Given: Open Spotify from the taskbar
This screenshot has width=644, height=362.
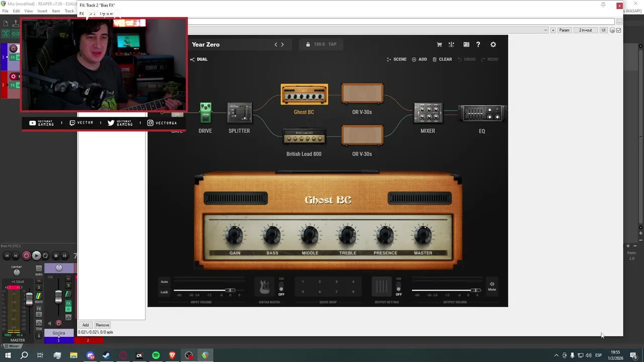Looking at the screenshot, I should tap(156, 355).
